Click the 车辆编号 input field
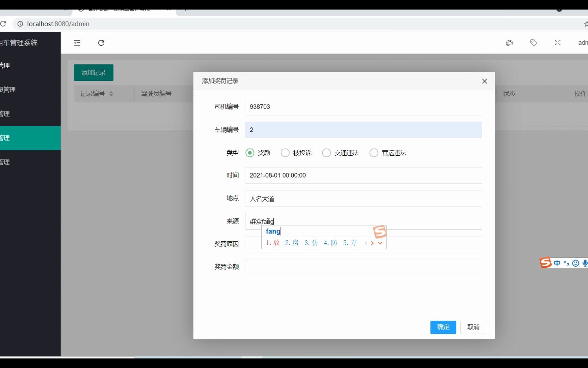This screenshot has height=368, width=588. (x=363, y=130)
